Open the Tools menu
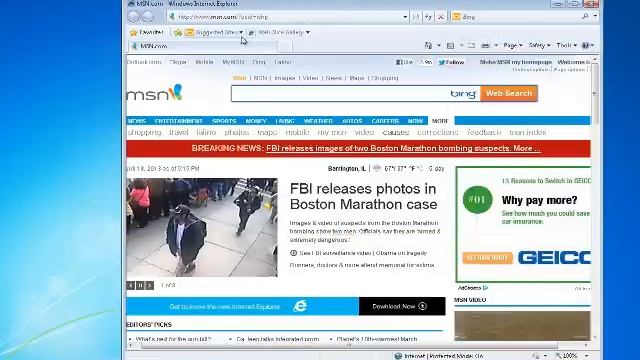This screenshot has height=360, width=640. tap(567, 45)
